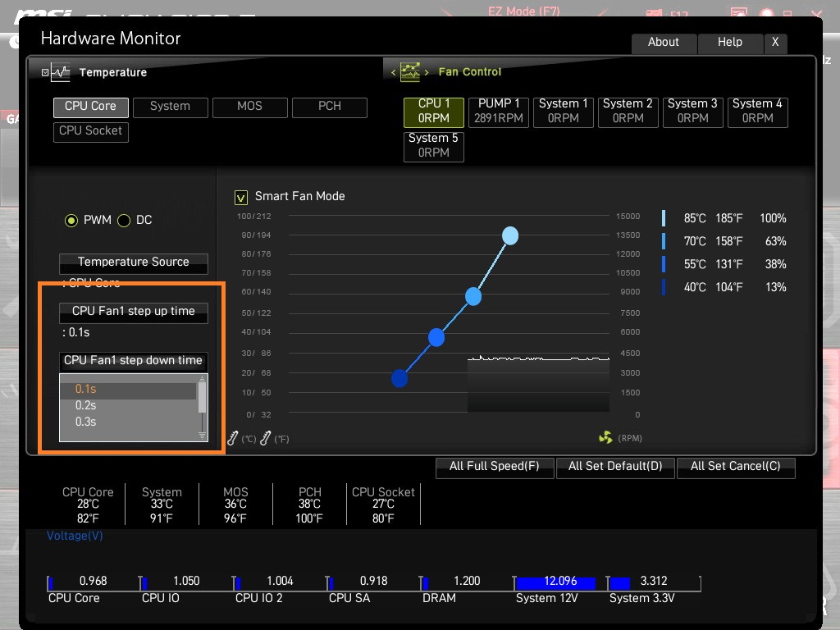
Task: Click the All Full Speed(F) button
Action: tap(495, 467)
